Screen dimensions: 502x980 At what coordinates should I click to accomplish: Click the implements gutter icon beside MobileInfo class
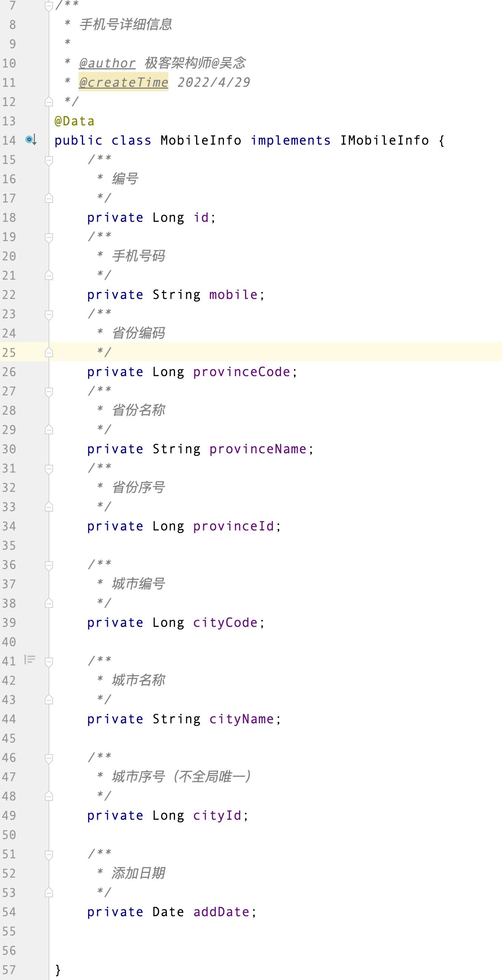pyautogui.click(x=31, y=140)
